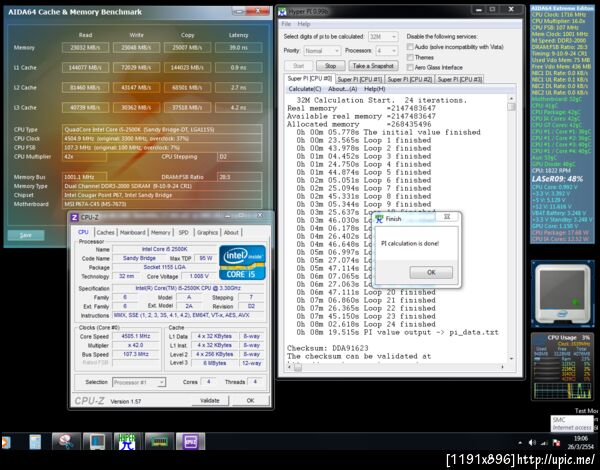Open the About...(A) menu in Super PI
This screenshot has width=600, height=470.
342,89
